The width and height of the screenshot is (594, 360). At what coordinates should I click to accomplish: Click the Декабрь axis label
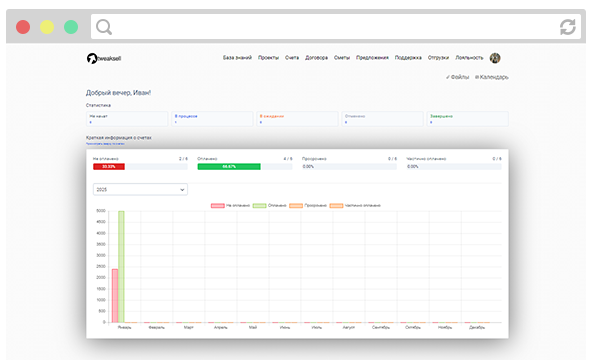pyautogui.click(x=477, y=327)
